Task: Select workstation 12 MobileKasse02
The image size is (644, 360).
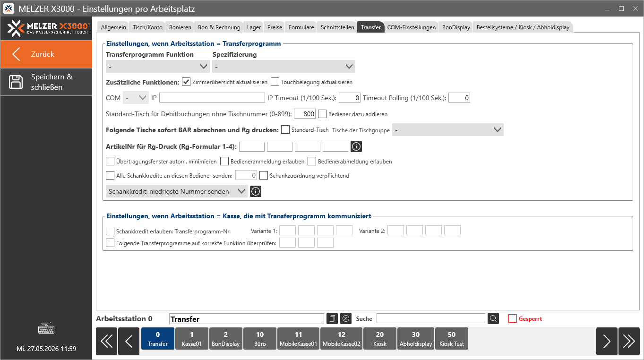Action: pos(342,339)
